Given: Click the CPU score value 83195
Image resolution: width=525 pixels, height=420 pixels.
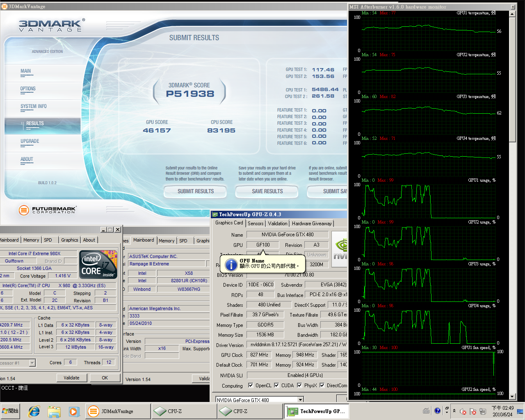Looking at the screenshot, I should [x=221, y=130].
